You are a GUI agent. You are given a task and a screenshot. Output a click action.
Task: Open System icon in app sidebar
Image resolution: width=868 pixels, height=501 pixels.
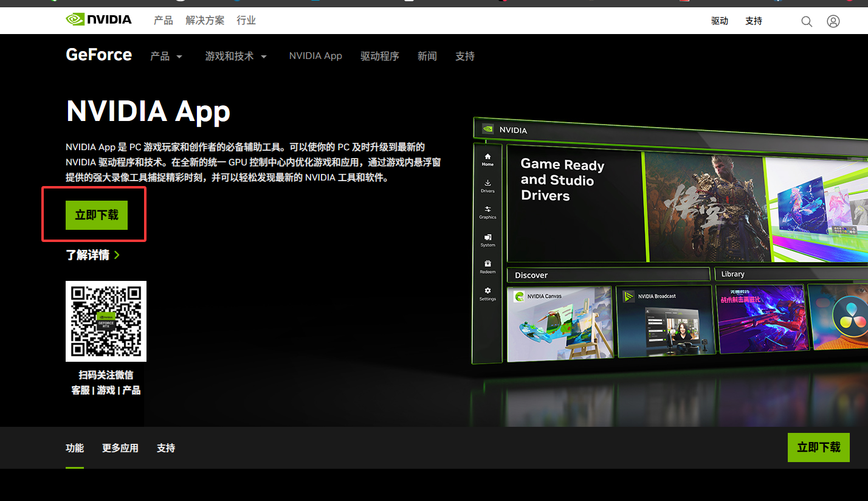click(487, 240)
